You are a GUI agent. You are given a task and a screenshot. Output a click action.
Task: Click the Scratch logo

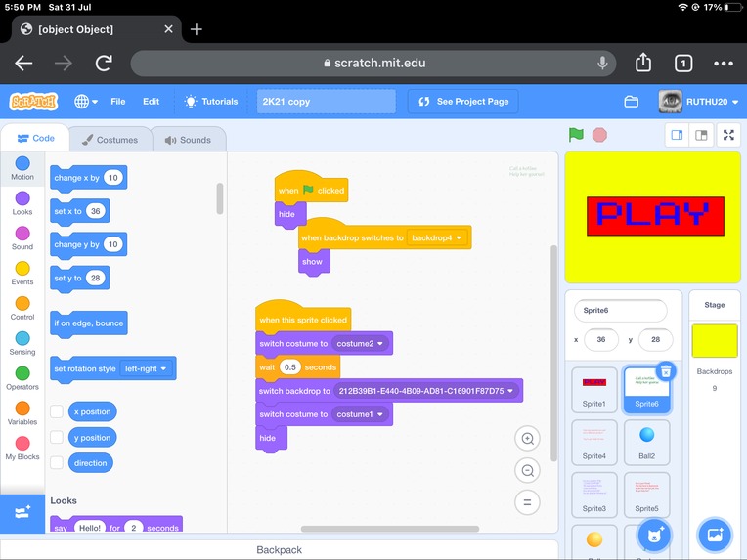pyautogui.click(x=33, y=102)
